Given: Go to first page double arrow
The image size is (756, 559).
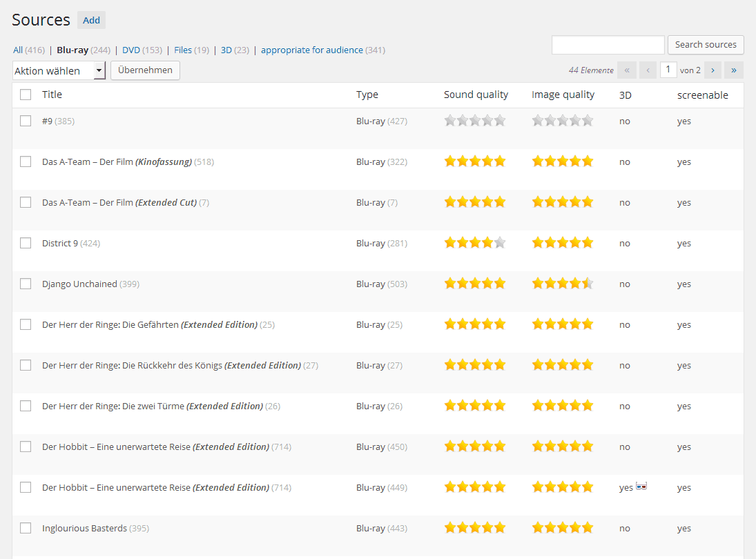Looking at the screenshot, I should [627, 70].
